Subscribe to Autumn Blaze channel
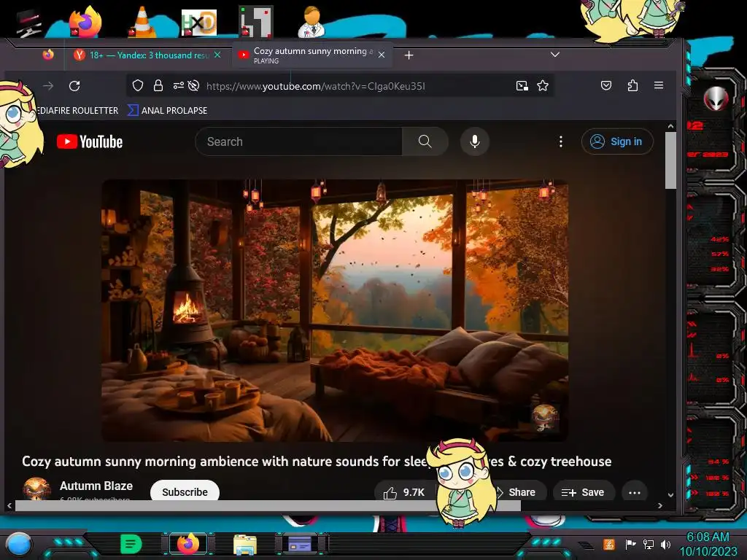 coord(185,491)
